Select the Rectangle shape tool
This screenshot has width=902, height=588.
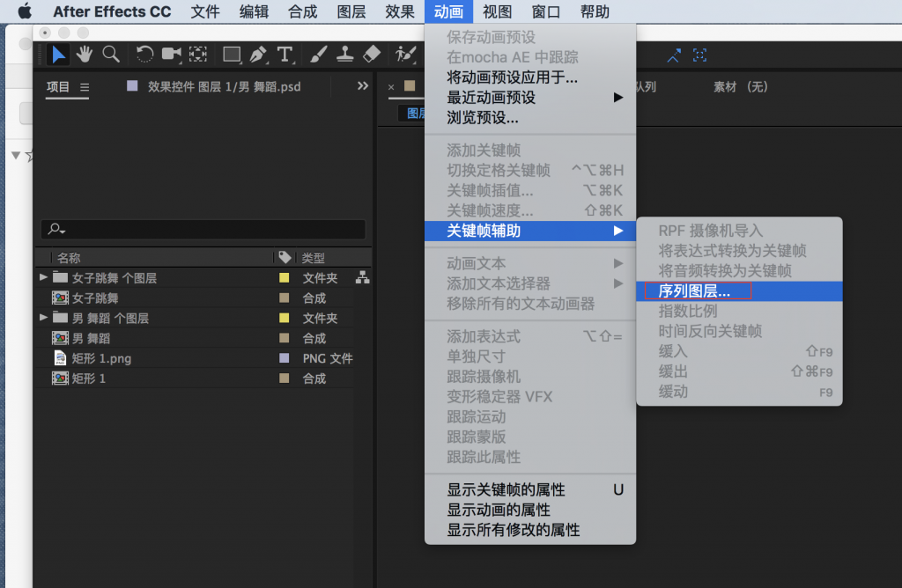click(232, 55)
